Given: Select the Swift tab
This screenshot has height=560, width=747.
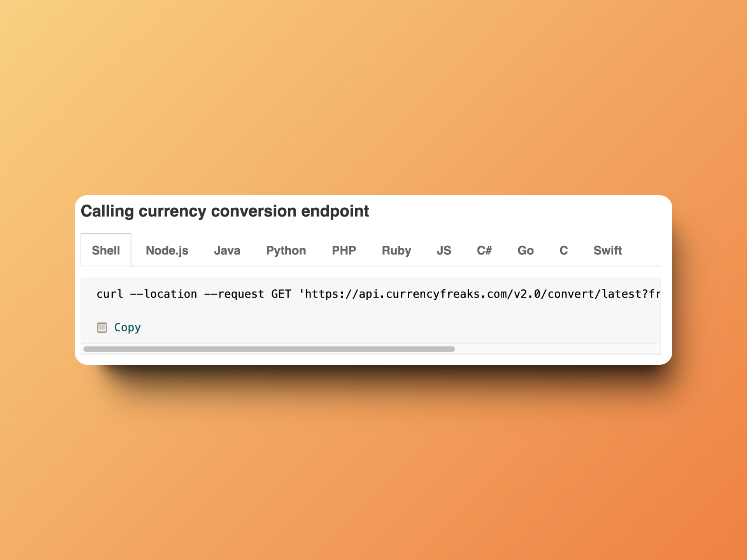Looking at the screenshot, I should [x=608, y=249].
